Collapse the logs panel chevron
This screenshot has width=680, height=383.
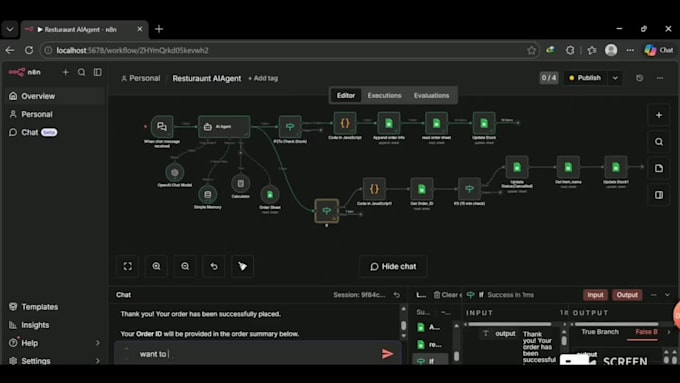pyautogui.click(x=667, y=295)
